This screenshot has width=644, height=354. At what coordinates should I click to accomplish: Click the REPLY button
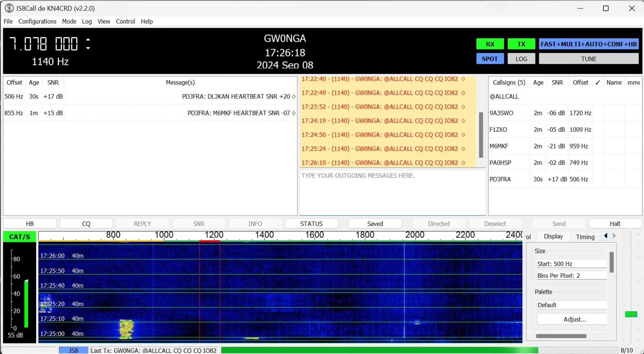[142, 224]
